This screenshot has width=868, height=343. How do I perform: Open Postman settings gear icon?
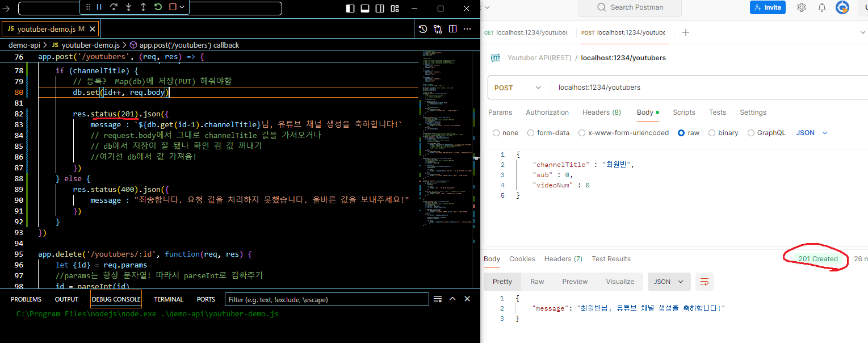(802, 7)
